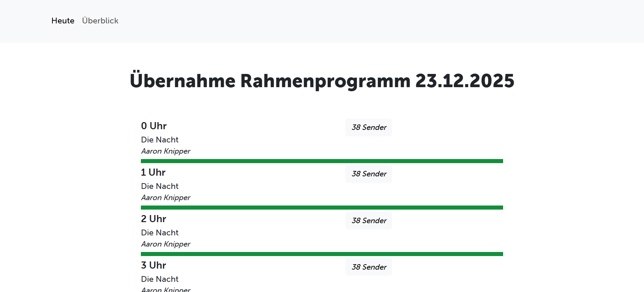Screen dimensions: 644x292
Task: Click the 2 Uhr time slot heading
Action: click(x=153, y=219)
